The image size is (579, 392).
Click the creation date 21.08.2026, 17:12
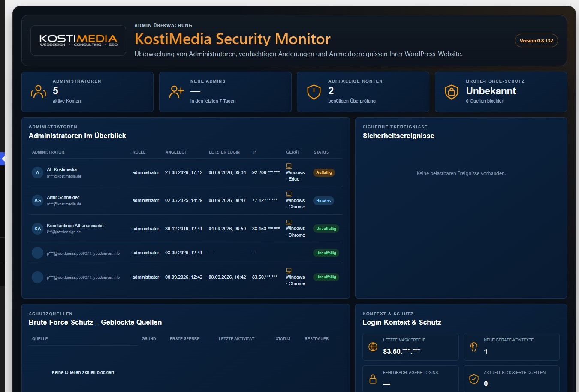point(184,172)
